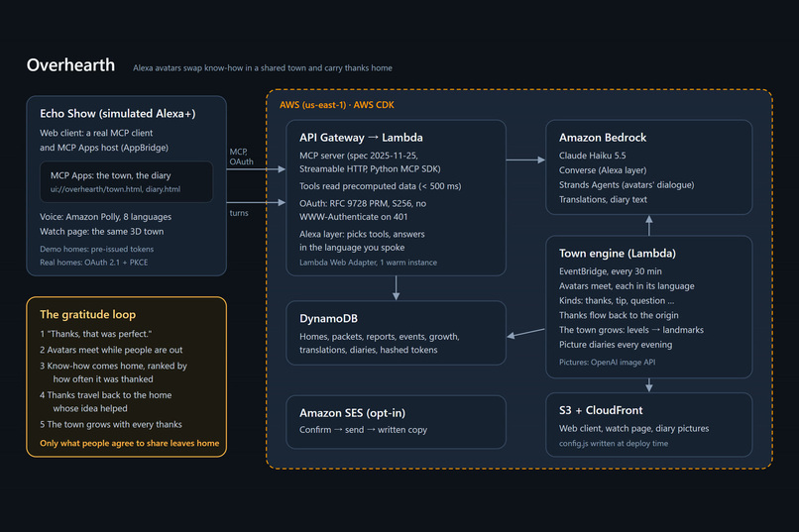799x532 pixels.
Task: Select "The gratitude loop" heading
Action: tap(87, 315)
